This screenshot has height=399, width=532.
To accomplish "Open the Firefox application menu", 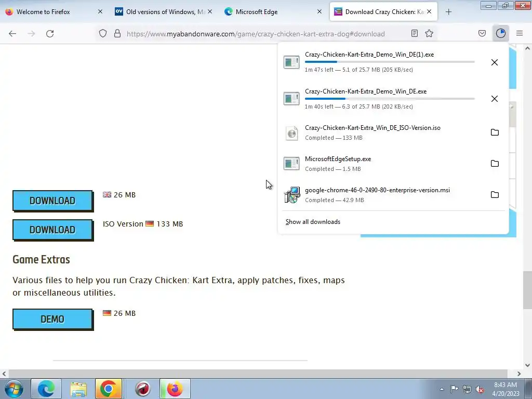I will tap(520, 33).
